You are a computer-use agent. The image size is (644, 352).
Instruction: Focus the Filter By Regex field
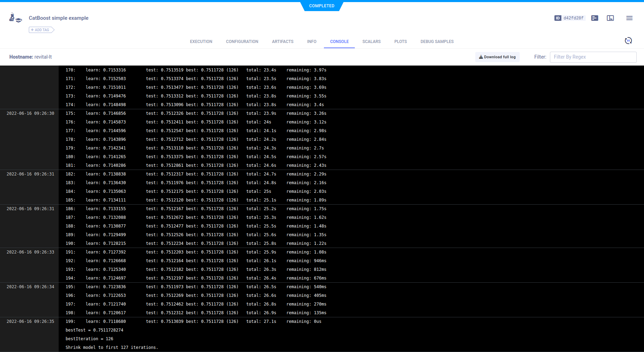coord(593,57)
